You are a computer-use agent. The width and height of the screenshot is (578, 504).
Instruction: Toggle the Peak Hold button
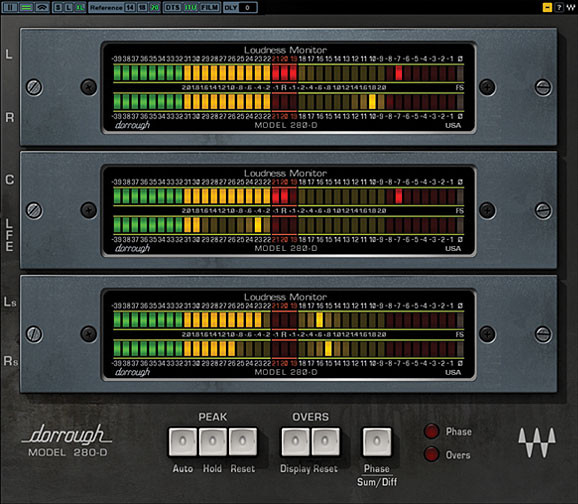(x=213, y=441)
